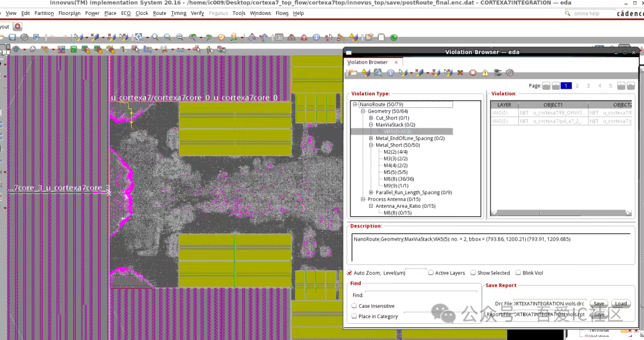The image size is (644, 340).
Task: Collapse the NanoRoute (50/79) tree node
Action: [x=355, y=104]
